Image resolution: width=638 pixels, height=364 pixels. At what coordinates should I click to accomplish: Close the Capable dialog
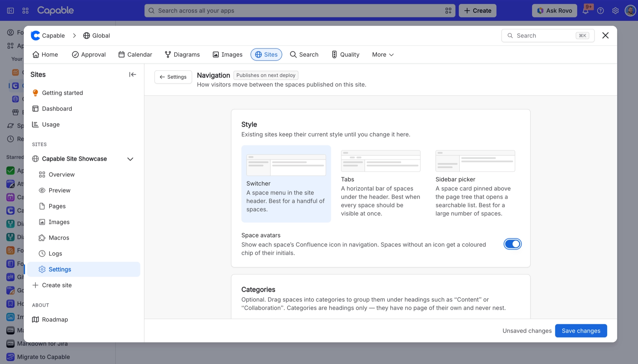coord(605,35)
